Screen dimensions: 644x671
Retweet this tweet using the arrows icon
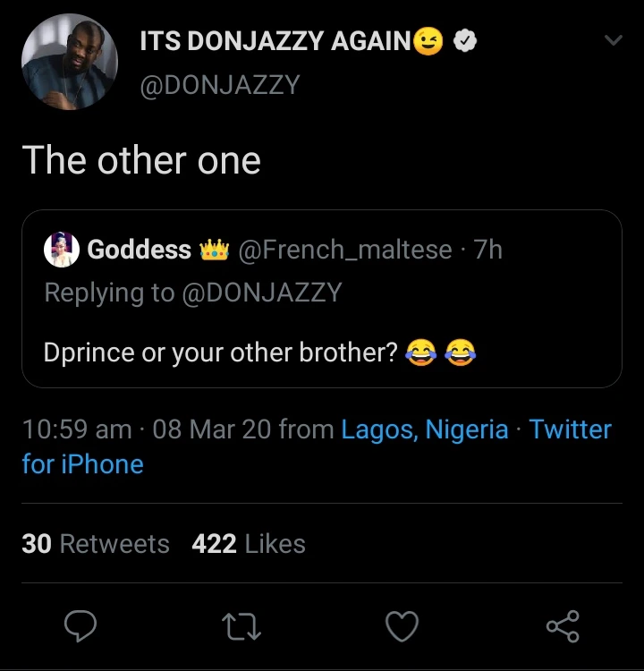point(241,626)
